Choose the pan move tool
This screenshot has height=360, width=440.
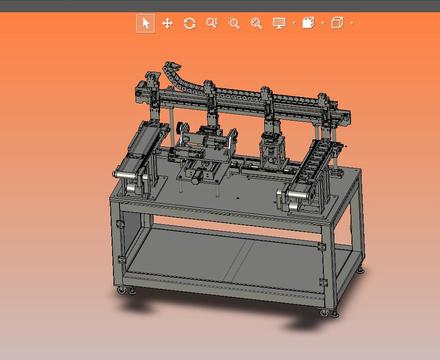coord(167,23)
